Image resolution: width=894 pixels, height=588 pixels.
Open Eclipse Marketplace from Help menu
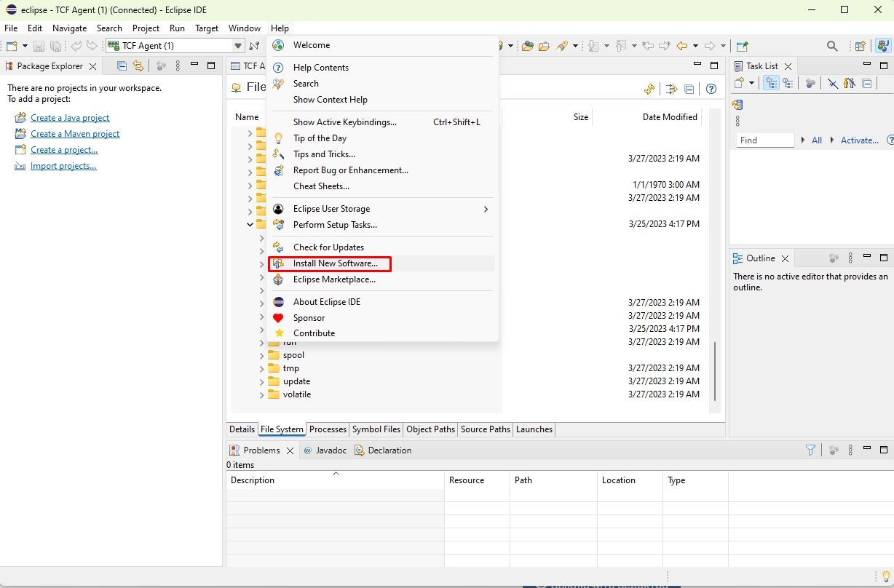click(x=334, y=279)
